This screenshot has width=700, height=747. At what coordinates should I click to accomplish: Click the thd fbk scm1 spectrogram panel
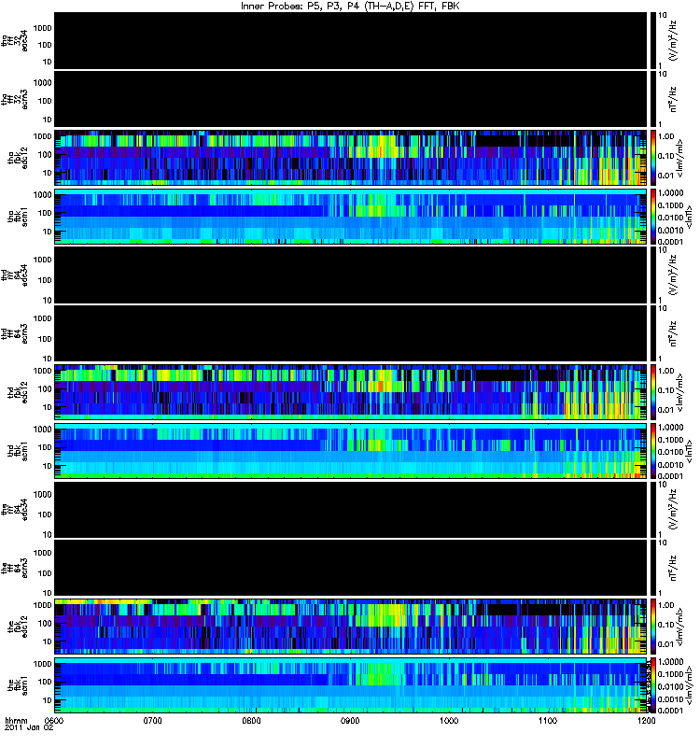(x=351, y=451)
